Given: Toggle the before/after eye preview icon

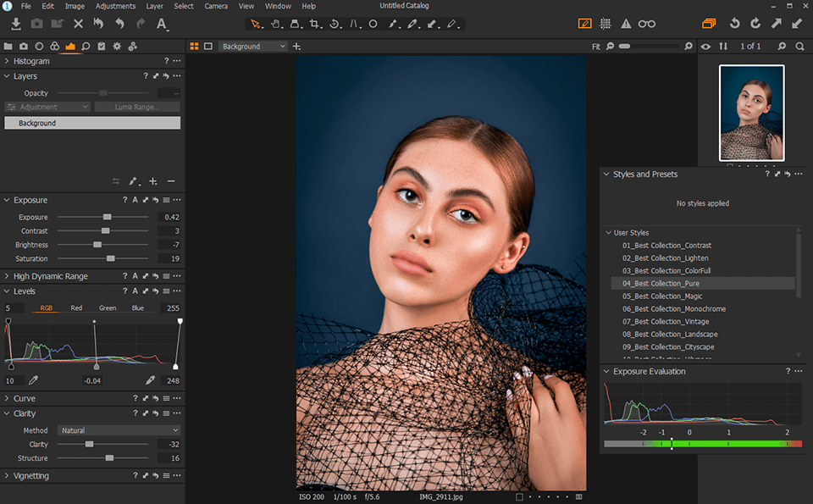Looking at the screenshot, I should tap(705, 47).
